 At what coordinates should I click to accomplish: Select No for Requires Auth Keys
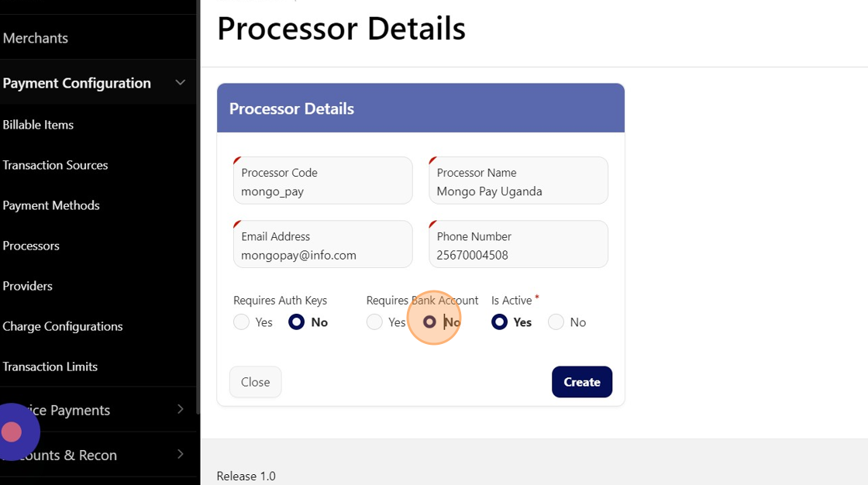click(x=296, y=322)
